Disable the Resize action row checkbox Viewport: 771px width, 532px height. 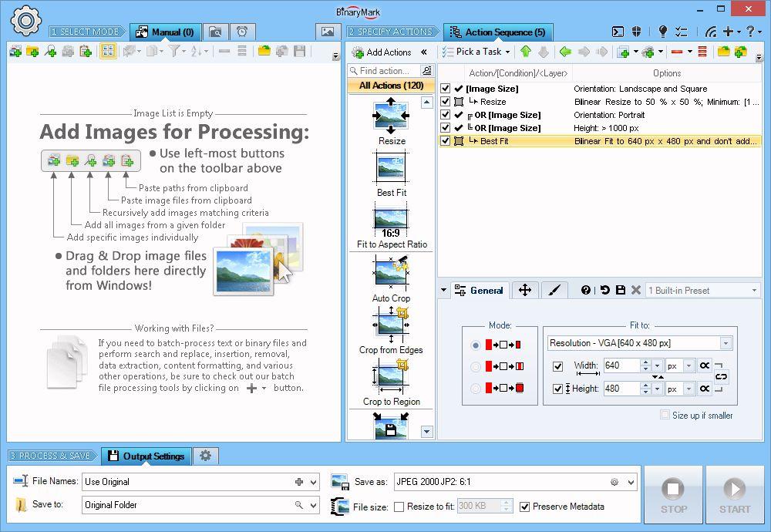[445, 102]
